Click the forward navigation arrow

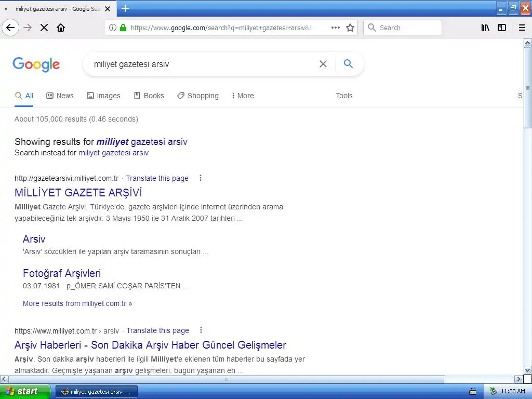[x=28, y=28]
